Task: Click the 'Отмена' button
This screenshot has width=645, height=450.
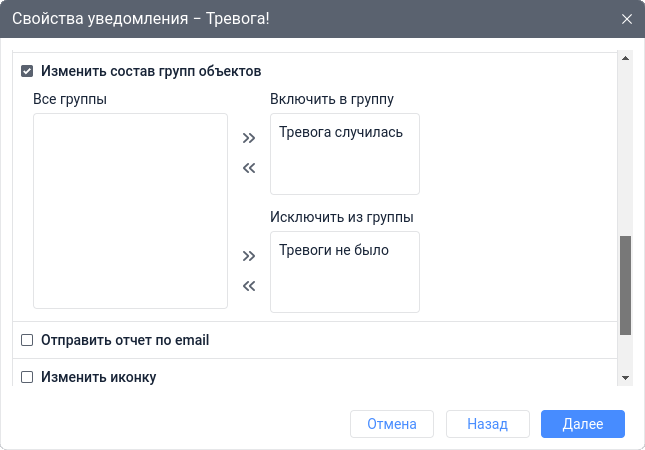Action: pyautogui.click(x=391, y=424)
